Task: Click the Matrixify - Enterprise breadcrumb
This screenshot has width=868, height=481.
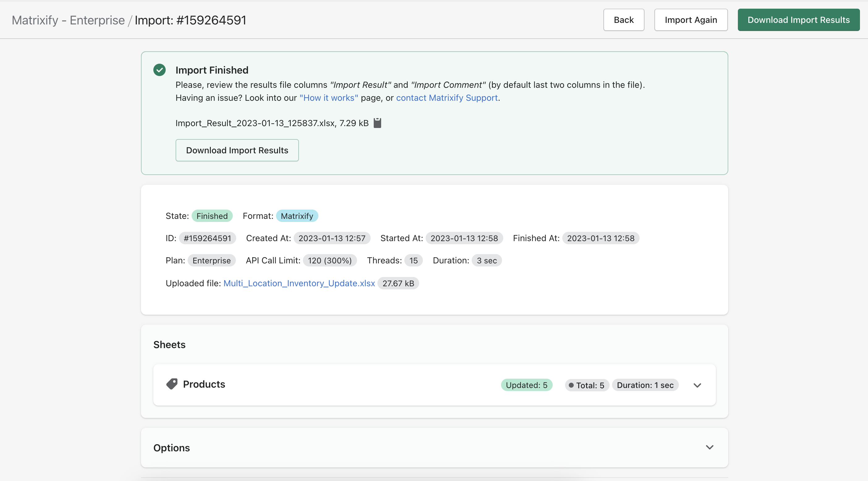Action: [68, 20]
